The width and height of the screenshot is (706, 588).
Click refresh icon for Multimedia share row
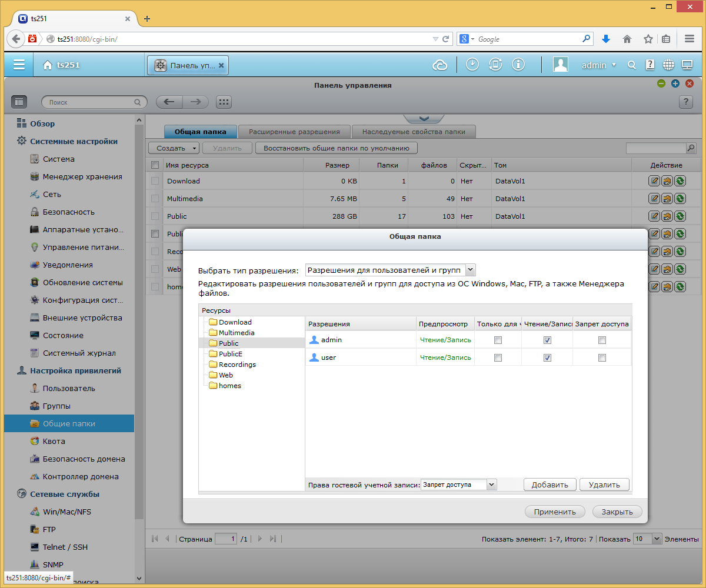pos(680,199)
